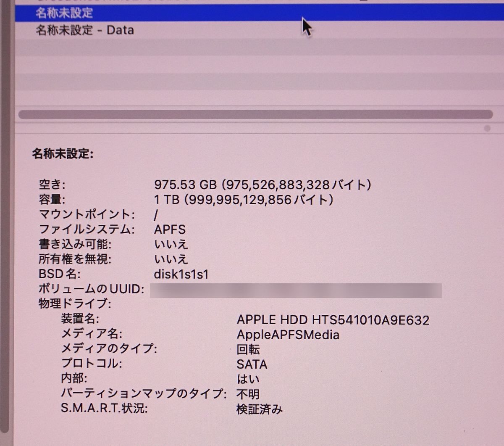Click the media type value 回転
Screen dimensions: 504x446
point(248,349)
